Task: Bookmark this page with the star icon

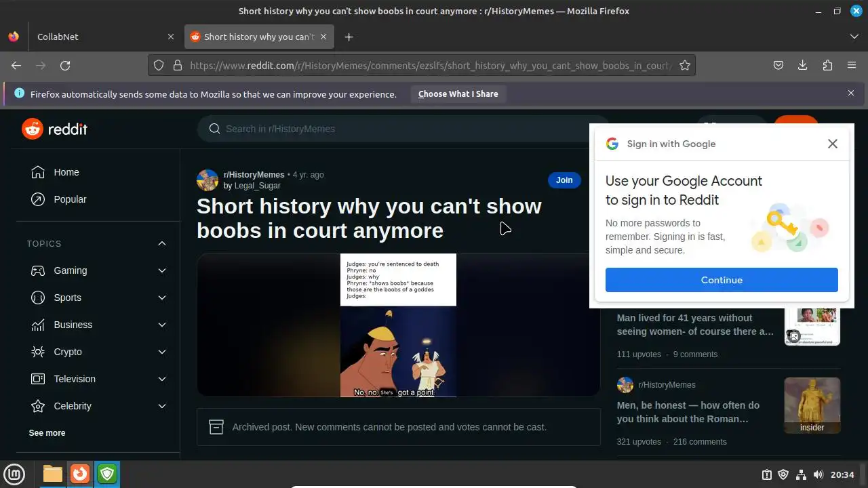Action: click(685, 65)
